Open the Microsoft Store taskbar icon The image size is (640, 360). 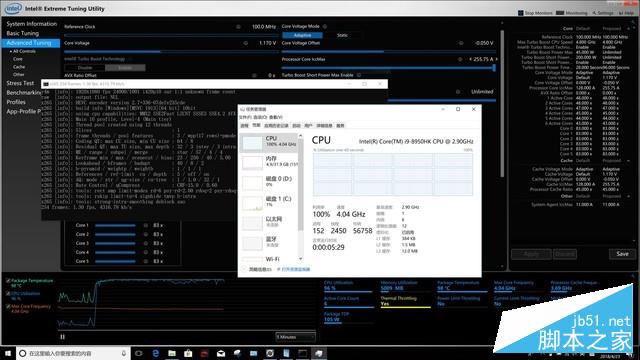[x=188, y=353]
